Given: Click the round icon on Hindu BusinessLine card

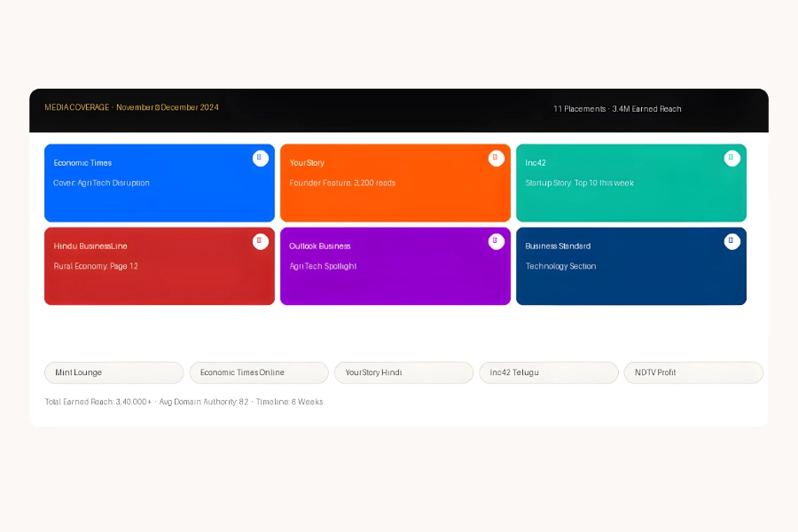Looking at the screenshot, I should (260, 241).
